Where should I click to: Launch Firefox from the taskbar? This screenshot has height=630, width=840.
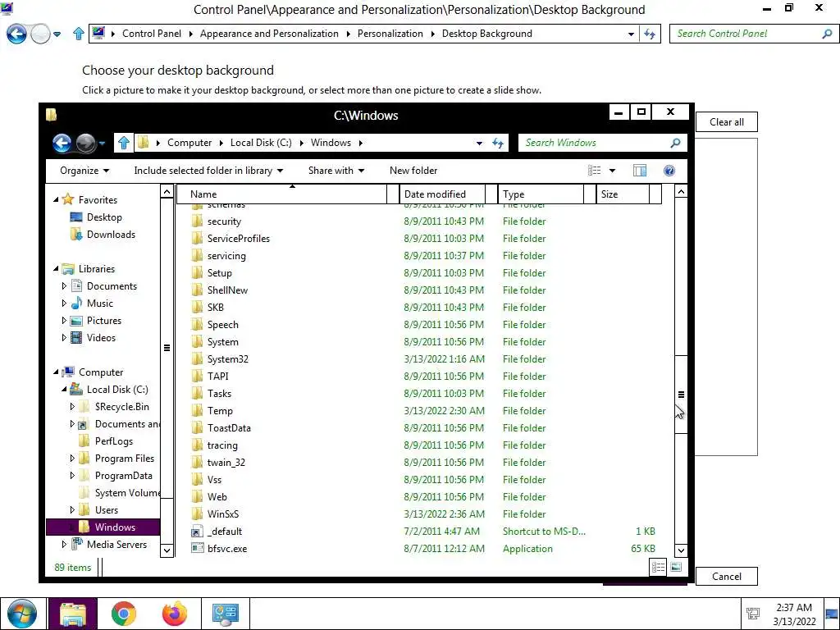point(175,614)
